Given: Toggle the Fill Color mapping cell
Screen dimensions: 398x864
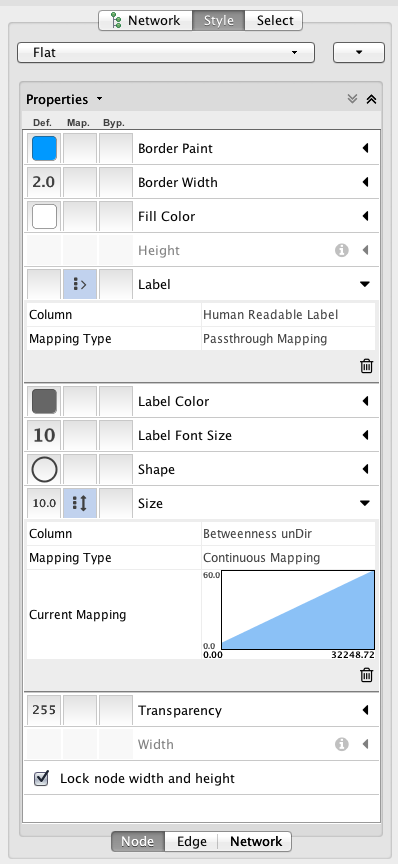Looking at the screenshot, I should click(80, 217).
